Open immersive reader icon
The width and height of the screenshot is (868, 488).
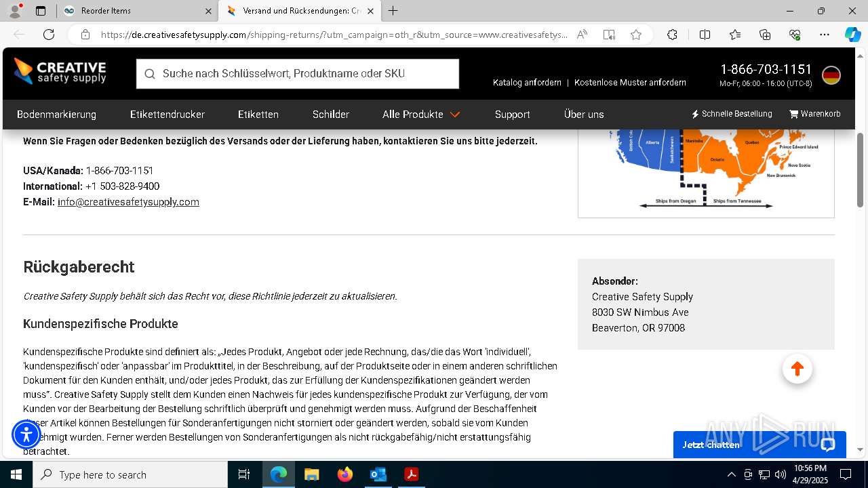(609, 35)
